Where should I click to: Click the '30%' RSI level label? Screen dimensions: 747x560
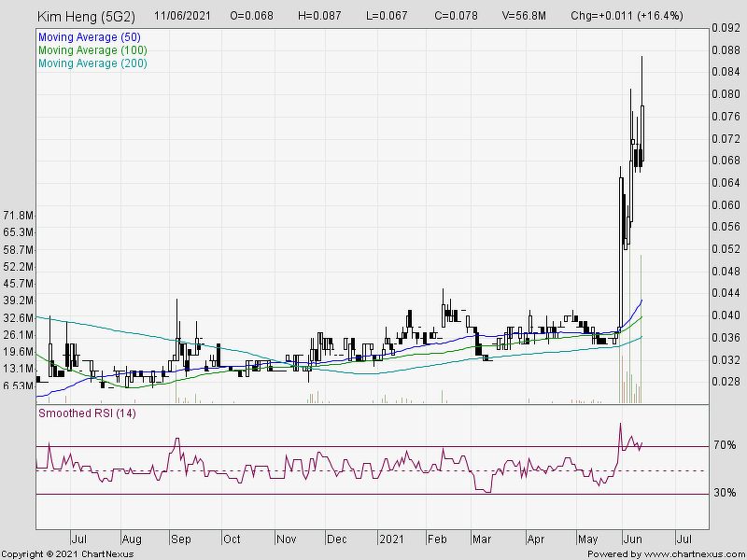(726, 493)
